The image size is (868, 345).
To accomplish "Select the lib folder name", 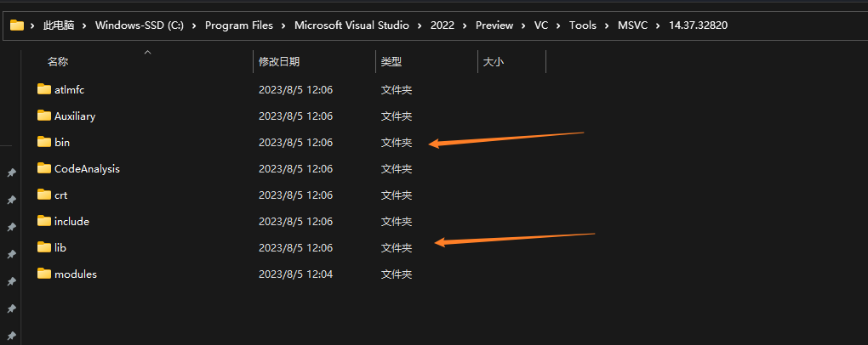I will [60, 247].
